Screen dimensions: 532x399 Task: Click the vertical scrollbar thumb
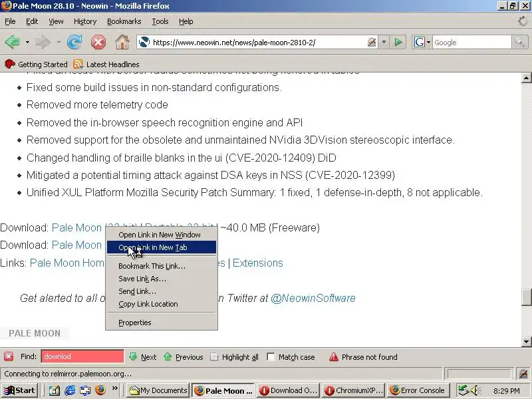tap(526, 297)
